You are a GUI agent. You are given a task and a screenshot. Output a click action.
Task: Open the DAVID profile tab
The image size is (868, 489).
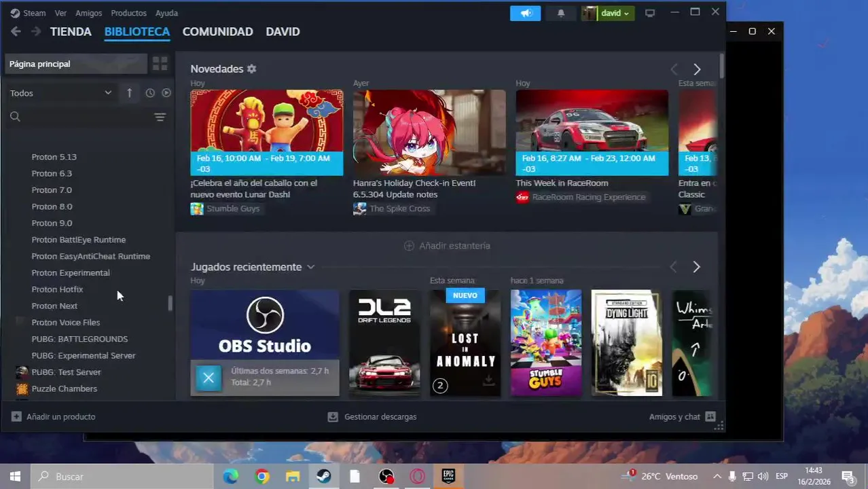[283, 31]
